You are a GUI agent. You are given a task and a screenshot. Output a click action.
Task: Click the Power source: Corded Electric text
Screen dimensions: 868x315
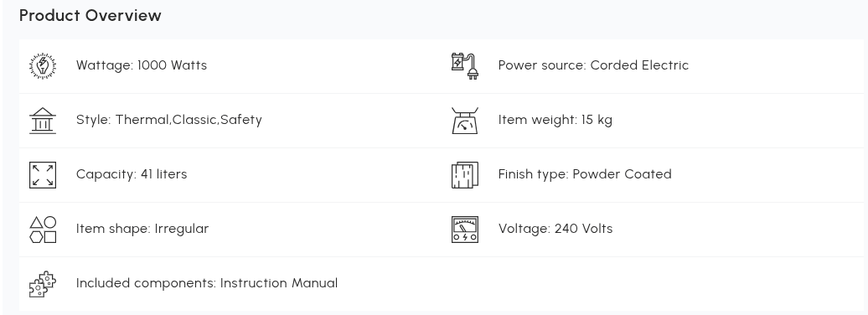tap(593, 65)
